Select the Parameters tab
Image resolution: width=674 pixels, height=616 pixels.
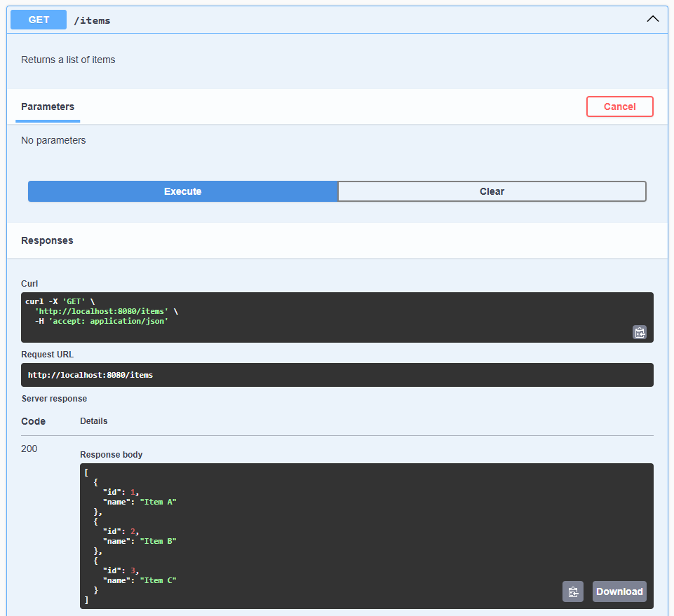[x=48, y=107]
